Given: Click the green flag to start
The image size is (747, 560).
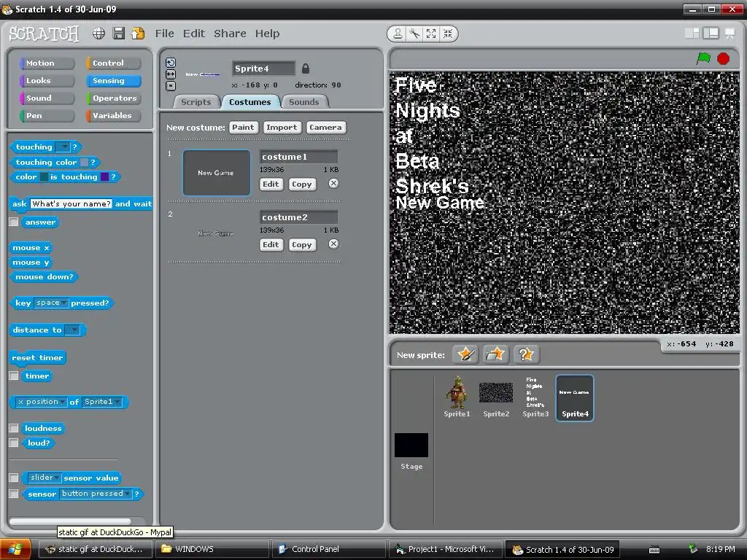Looking at the screenshot, I should tap(704, 58).
